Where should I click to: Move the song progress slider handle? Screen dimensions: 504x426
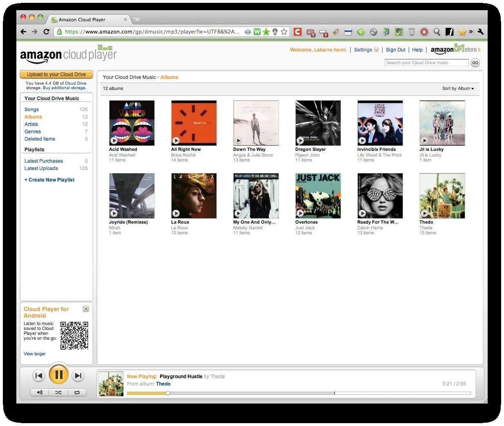(167, 393)
